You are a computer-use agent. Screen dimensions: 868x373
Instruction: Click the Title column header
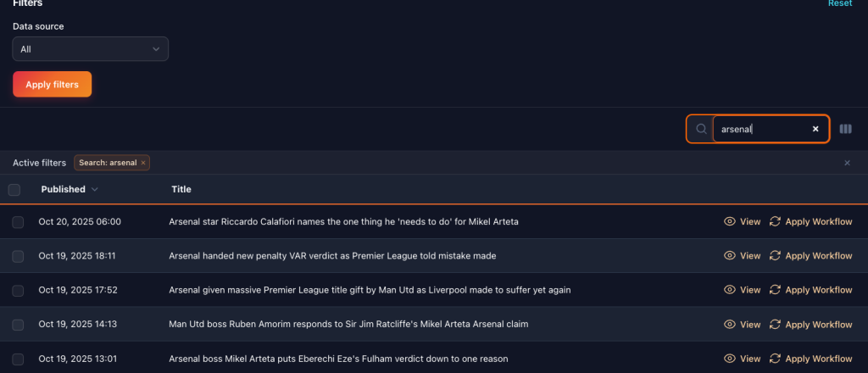181,189
